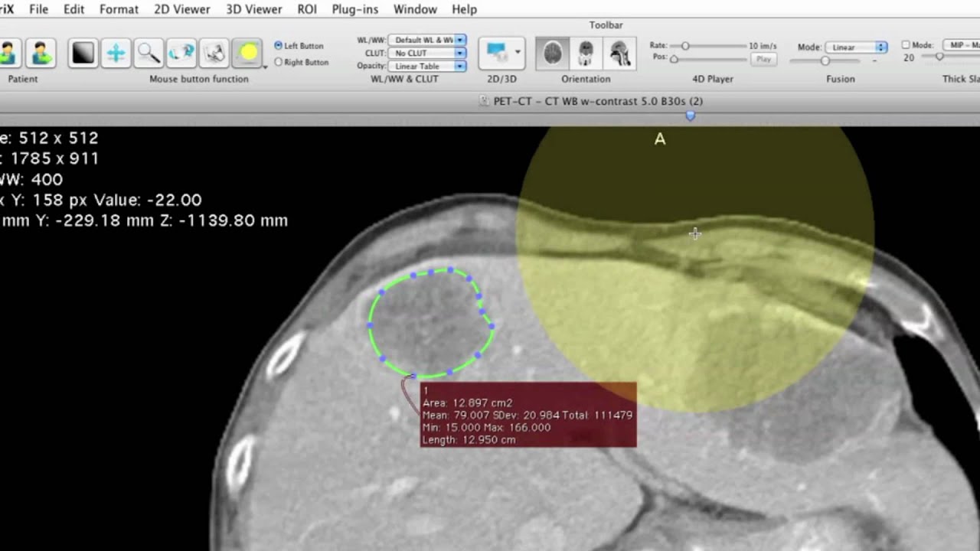Open the Format menu

pos(119,9)
